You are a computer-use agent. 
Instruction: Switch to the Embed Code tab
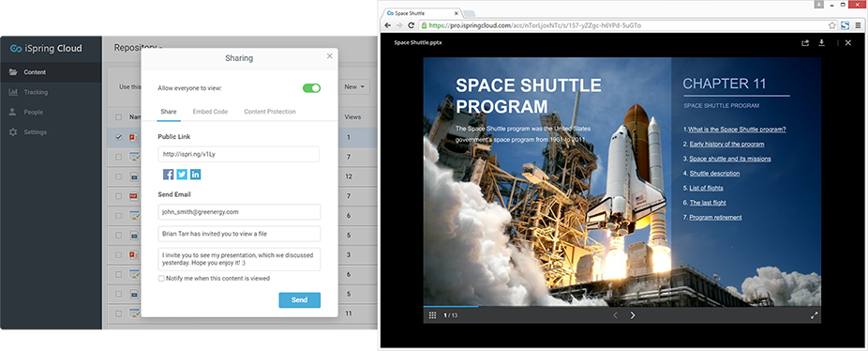210,112
